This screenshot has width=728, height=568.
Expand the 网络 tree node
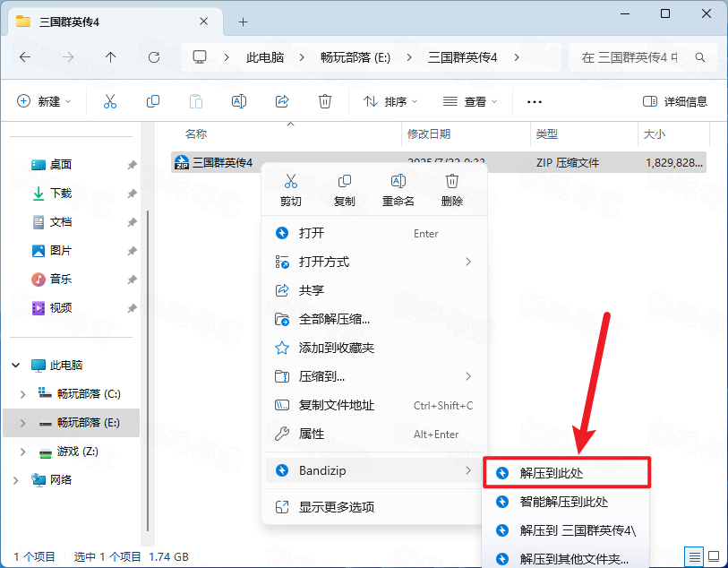click(x=15, y=480)
